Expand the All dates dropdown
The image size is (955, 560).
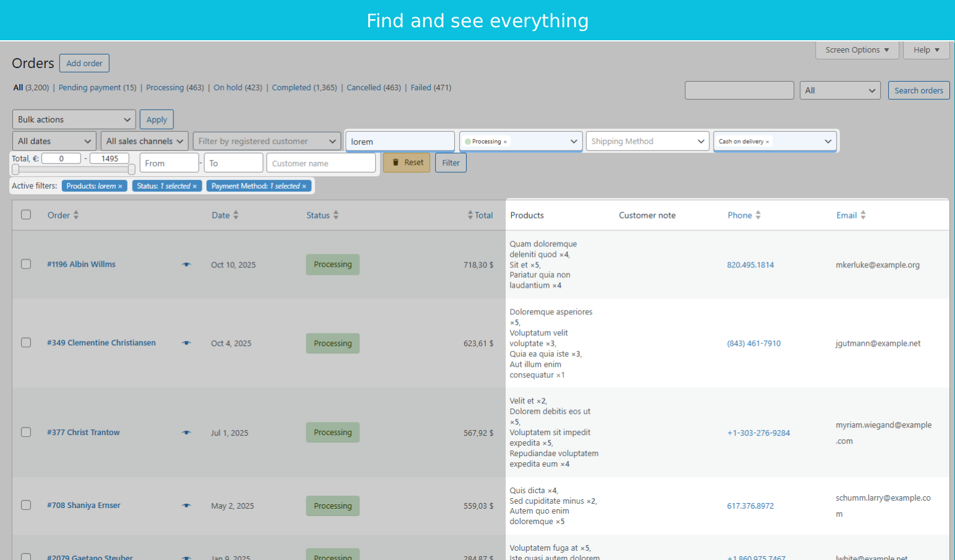click(x=53, y=140)
